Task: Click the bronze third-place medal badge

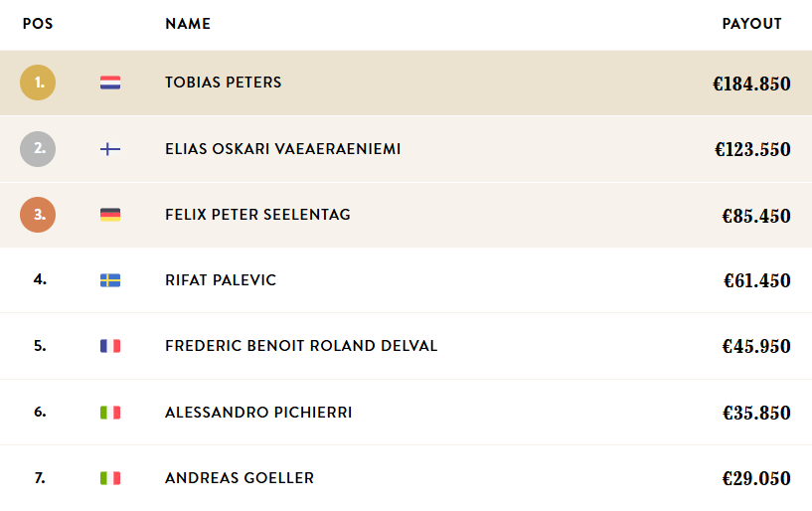Action: pos(38,215)
